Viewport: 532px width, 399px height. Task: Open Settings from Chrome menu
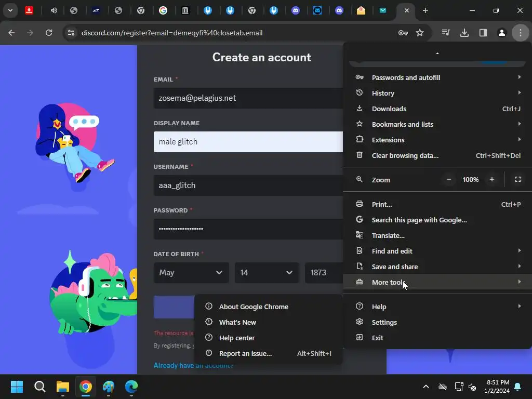437,322
